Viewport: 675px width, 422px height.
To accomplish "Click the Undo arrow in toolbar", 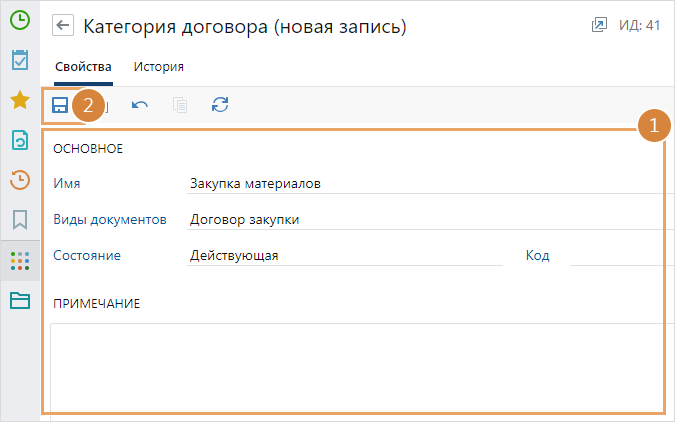I will [140, 104].
